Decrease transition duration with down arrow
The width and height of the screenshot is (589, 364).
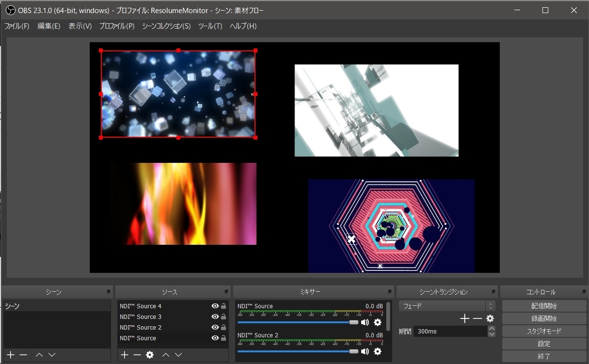(x=492, y=334)
